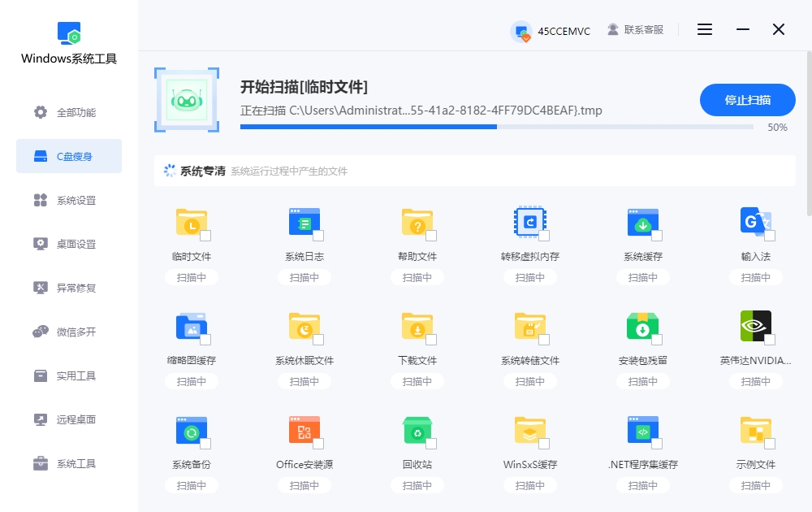The height and width of the screenshot is (512, 812).
Task: Select the 系统日志 system log icon
Action: (x=304, y=223)
